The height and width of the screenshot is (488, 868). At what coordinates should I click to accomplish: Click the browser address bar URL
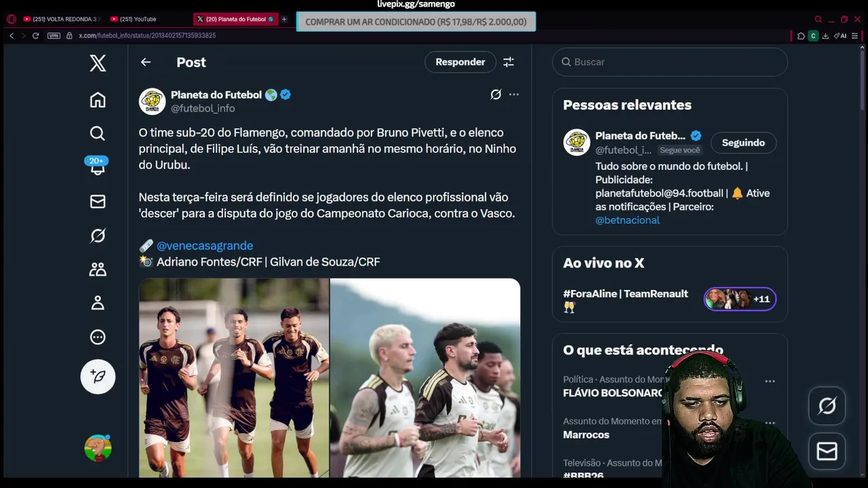click(x=147, y=35)
